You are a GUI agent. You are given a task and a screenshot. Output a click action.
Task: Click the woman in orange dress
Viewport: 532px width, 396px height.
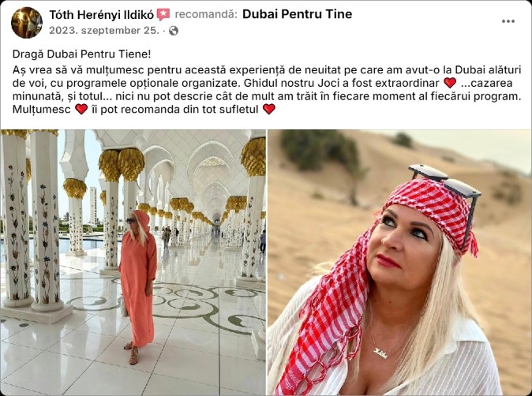coord(139,286)
